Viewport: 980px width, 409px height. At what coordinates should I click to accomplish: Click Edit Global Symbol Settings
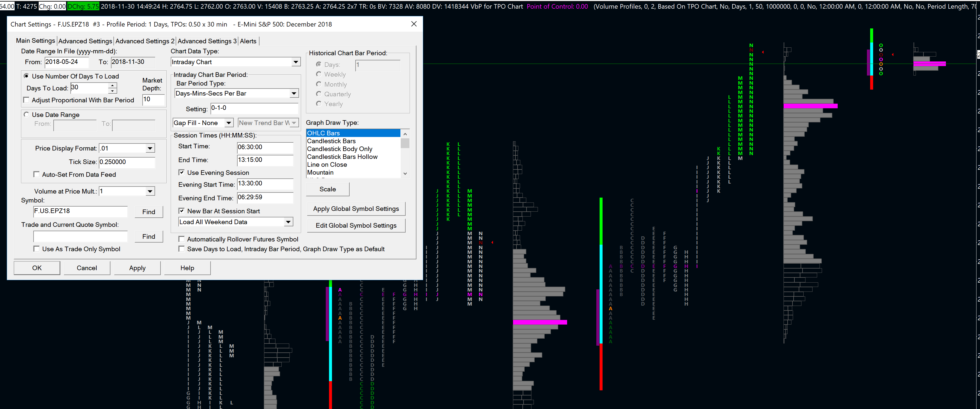pos(356,226)
